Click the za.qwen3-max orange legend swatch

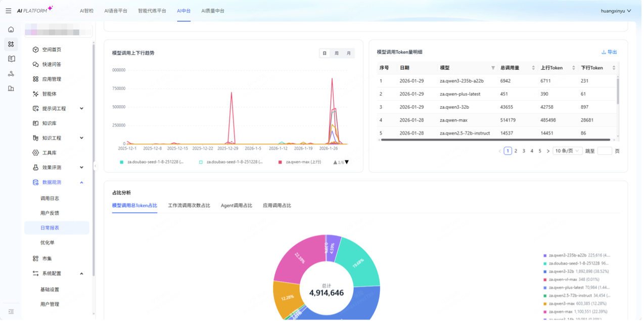pyautogui.click(x=545, y=303)
